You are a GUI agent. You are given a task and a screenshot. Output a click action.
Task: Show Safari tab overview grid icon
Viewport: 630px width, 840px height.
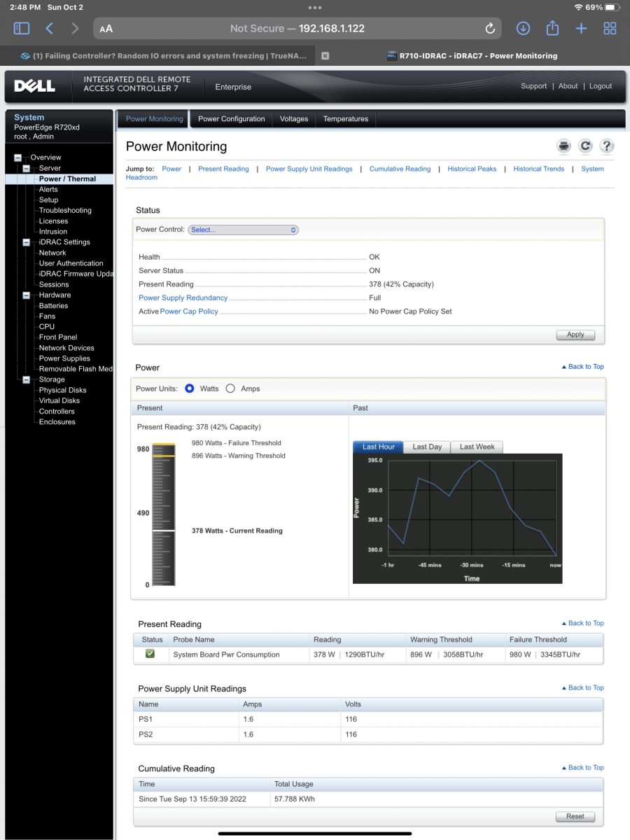[x=610, y=28]
